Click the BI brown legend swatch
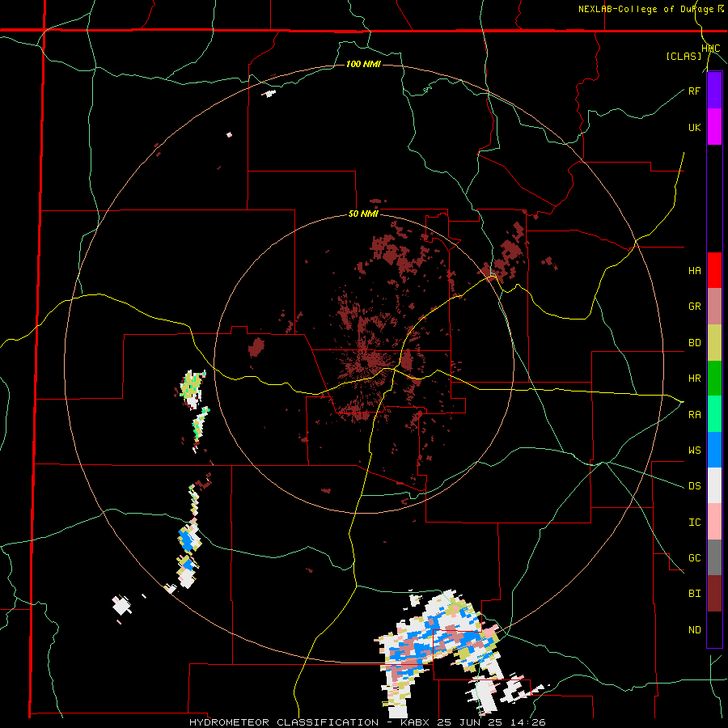The width and height of the screenshot is (728, 728). [x=714, y=594]
